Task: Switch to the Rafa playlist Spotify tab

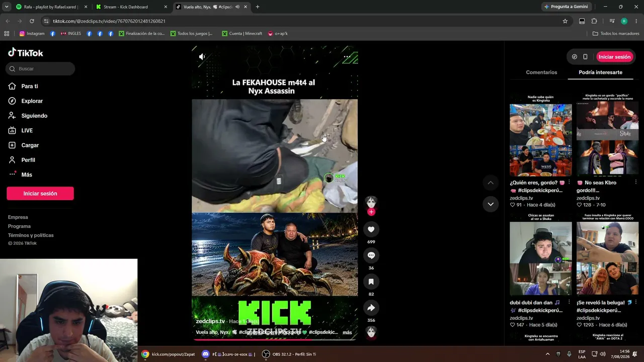Action: coord(51,7)
